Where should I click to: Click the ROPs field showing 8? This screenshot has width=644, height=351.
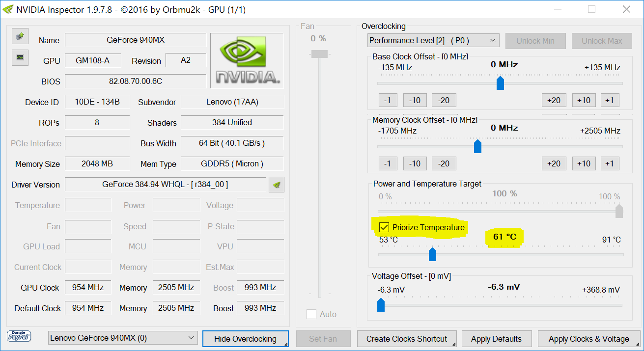(x=97, y=123)
